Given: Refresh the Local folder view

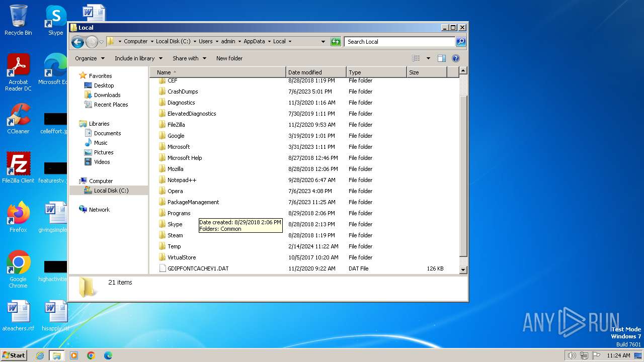Looking at the screenshot, I should pyautogui.click(x=336, y=42).
